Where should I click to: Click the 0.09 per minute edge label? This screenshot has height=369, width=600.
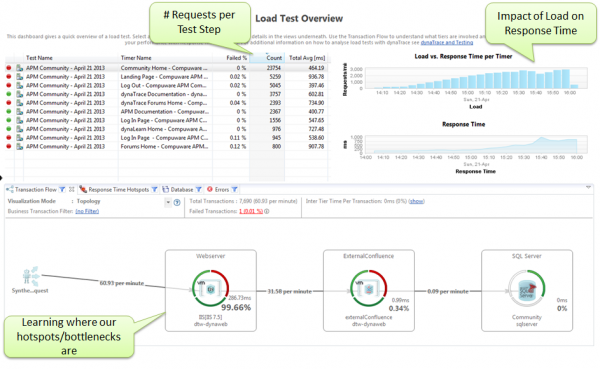coord(448,292)
